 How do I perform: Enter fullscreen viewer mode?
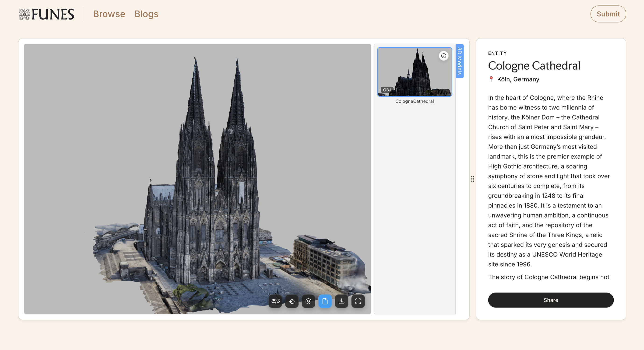[x=358, y=301]
